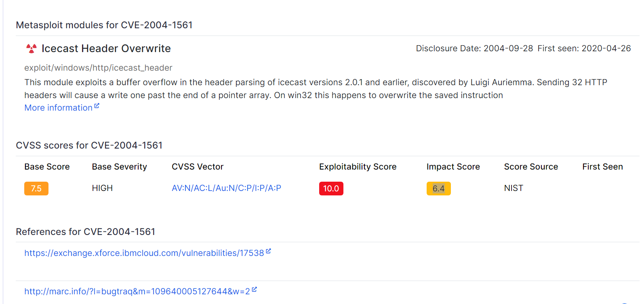Select the Icecast Header Overwrite module title

[x=106, y=49]
